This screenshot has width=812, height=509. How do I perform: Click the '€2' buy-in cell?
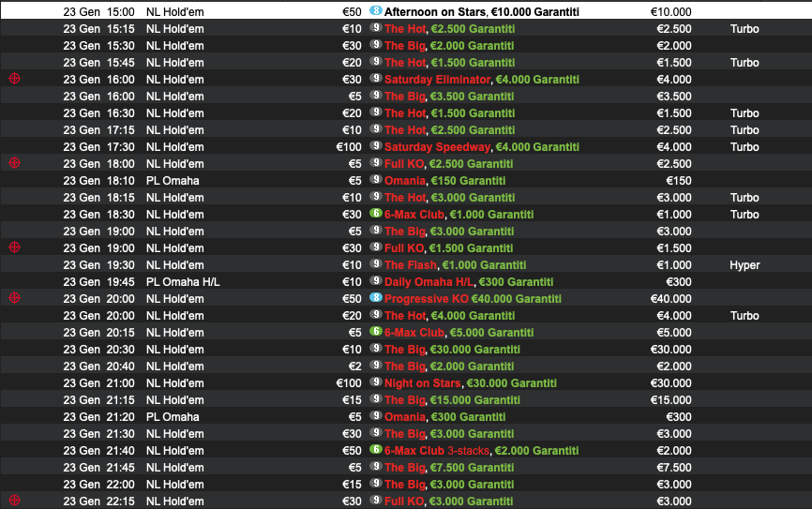(x=354, y=367)
